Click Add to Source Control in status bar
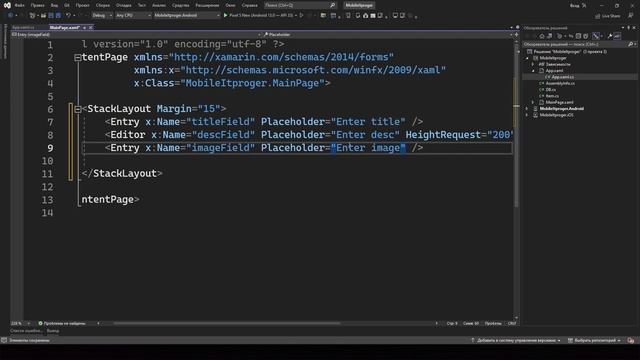This screenshot has width=640, height=360. coord(516,340)
